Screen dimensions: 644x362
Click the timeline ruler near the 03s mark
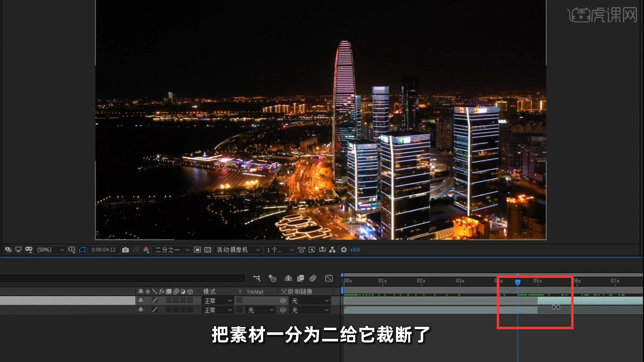(x=460, y=282)
